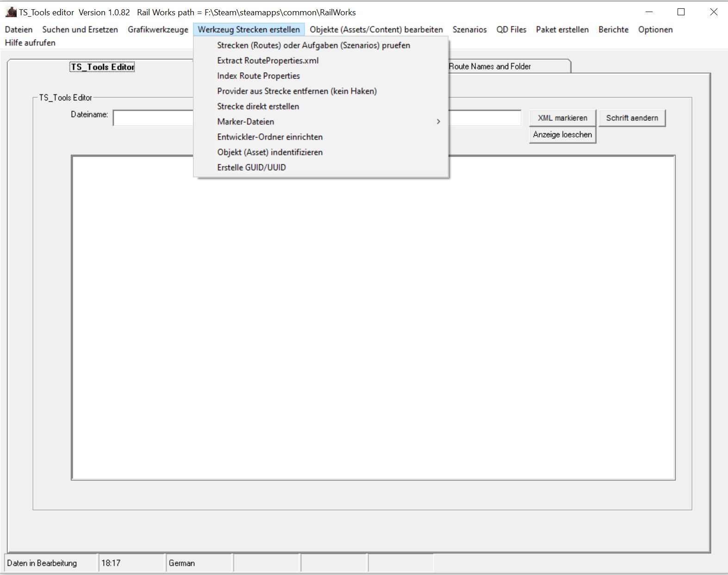Open the Dateien menu

tap(19, 30)
